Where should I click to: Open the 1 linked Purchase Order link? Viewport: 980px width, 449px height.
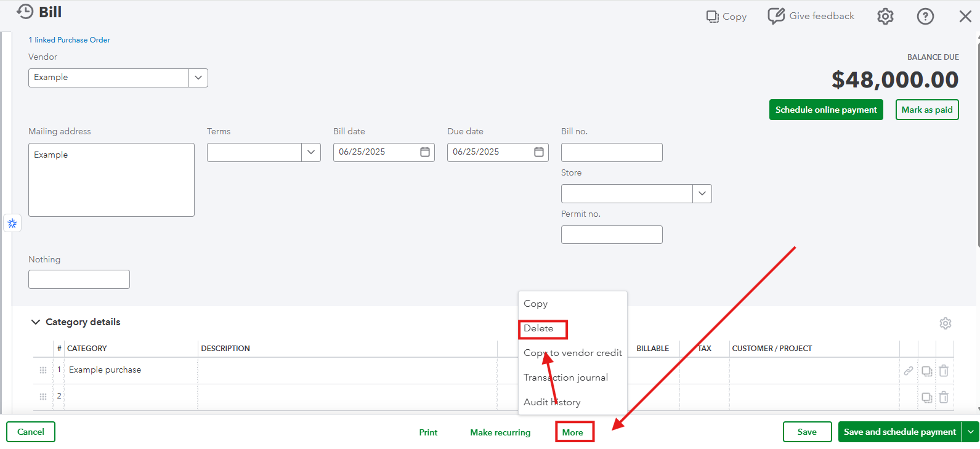tap(70, 40)
